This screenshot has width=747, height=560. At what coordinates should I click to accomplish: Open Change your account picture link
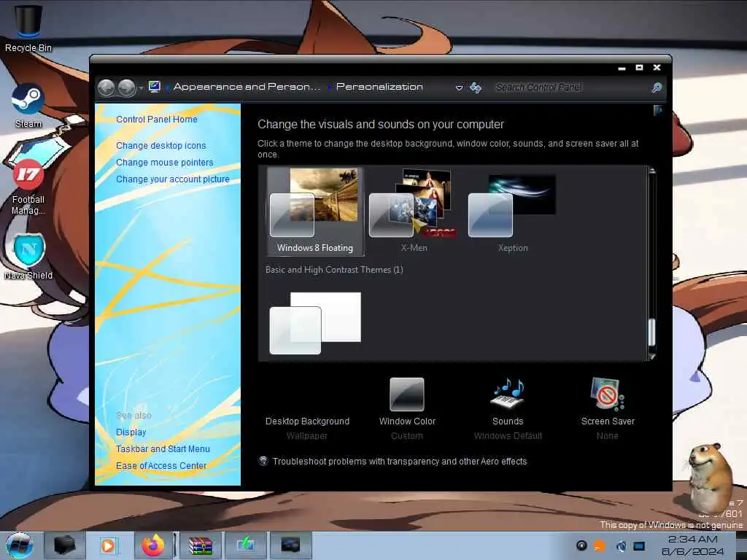point(172,179)
